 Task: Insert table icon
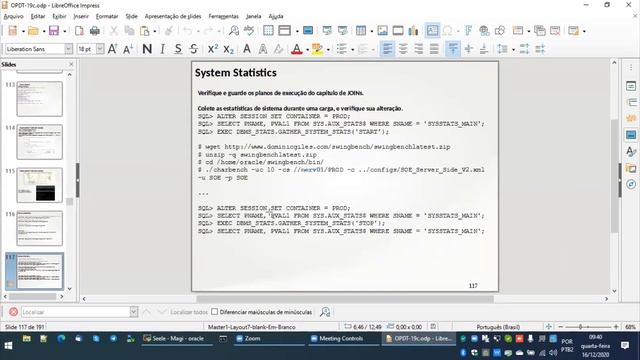pyautogui.click(x=361, y=31)
